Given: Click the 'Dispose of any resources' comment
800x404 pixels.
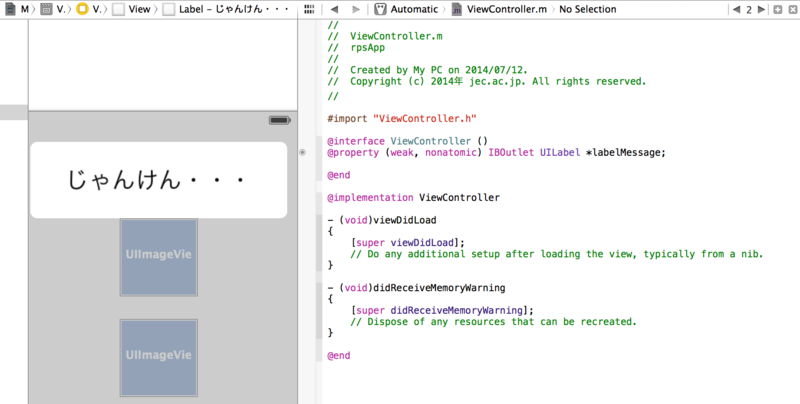Looking at the screenshot, I should (493, 321).
